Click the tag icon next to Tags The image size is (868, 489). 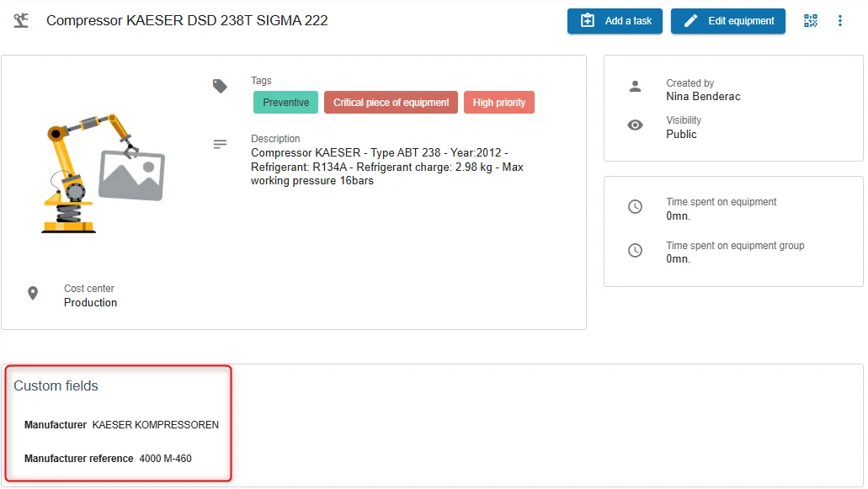click(220, 87)
